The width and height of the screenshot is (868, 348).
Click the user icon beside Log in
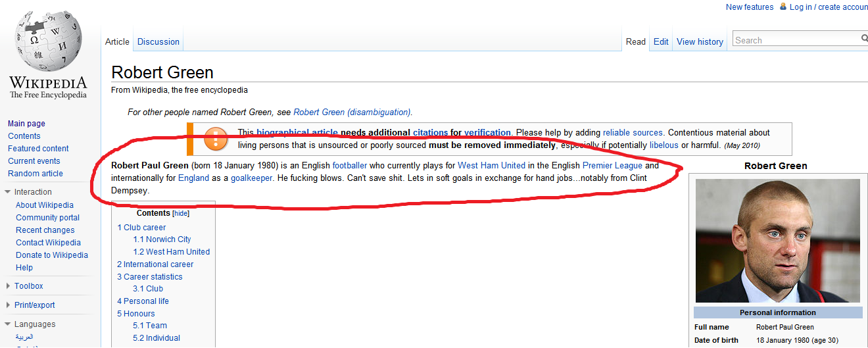click(783, 7)
